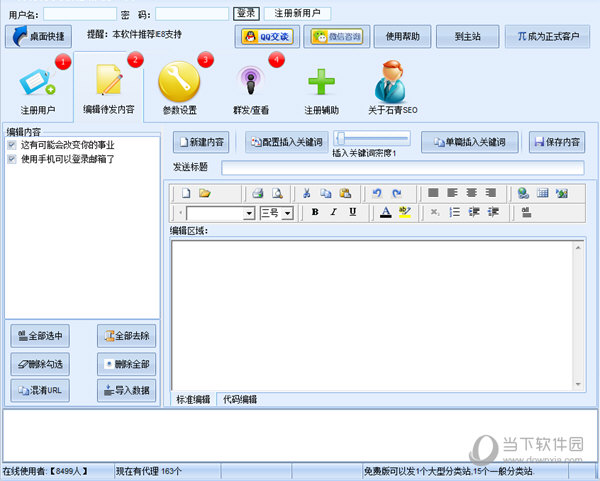Click the print icon in editor toolbar
The height and width of the screenshot is (481, 600).
click(x=257, y=193)
